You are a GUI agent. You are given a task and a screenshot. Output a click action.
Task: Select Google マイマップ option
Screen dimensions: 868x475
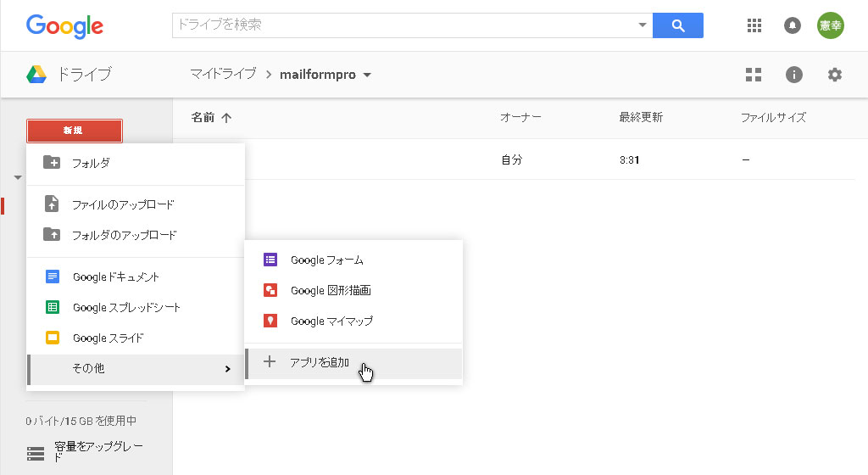pyautogui.click(x=331, y=321)
